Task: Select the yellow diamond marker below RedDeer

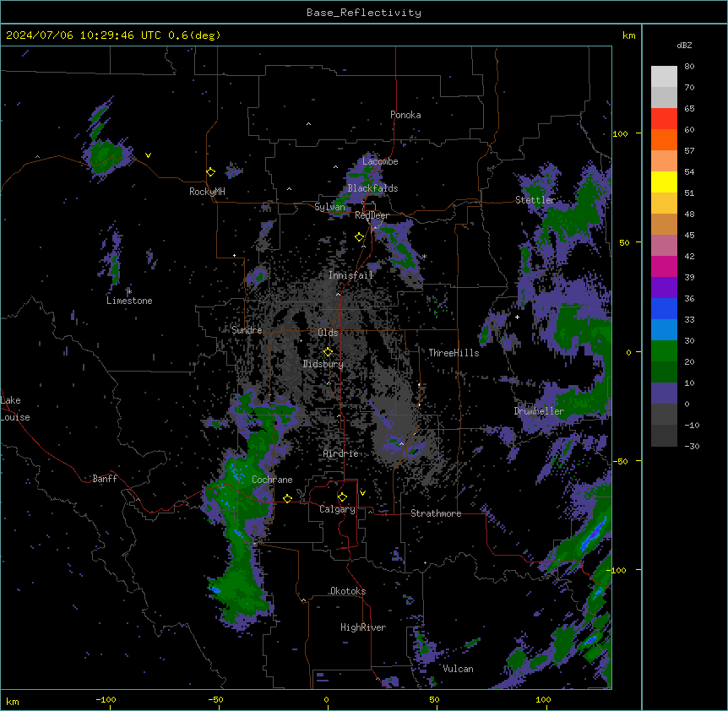Action: (359, 237)
